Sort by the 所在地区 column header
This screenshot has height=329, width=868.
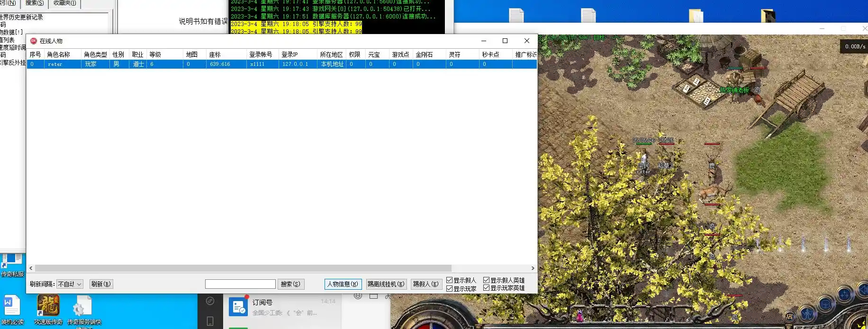coord(332,54)
